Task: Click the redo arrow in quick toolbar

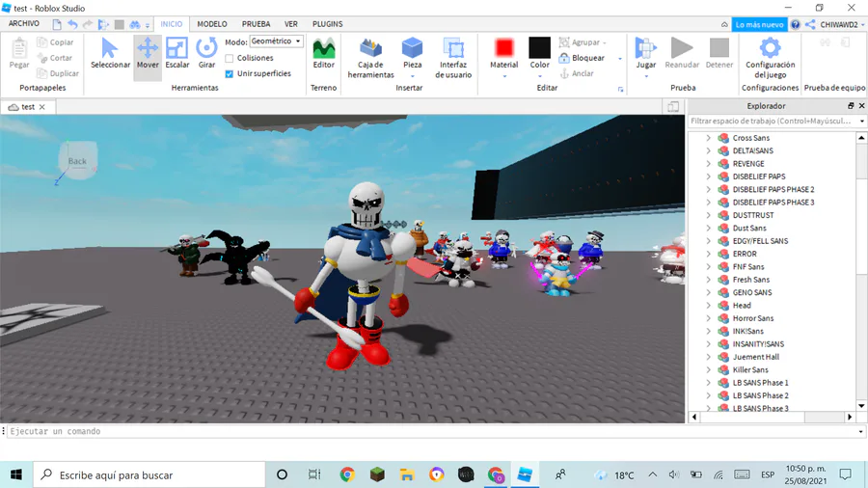Action: coord(88,24)
